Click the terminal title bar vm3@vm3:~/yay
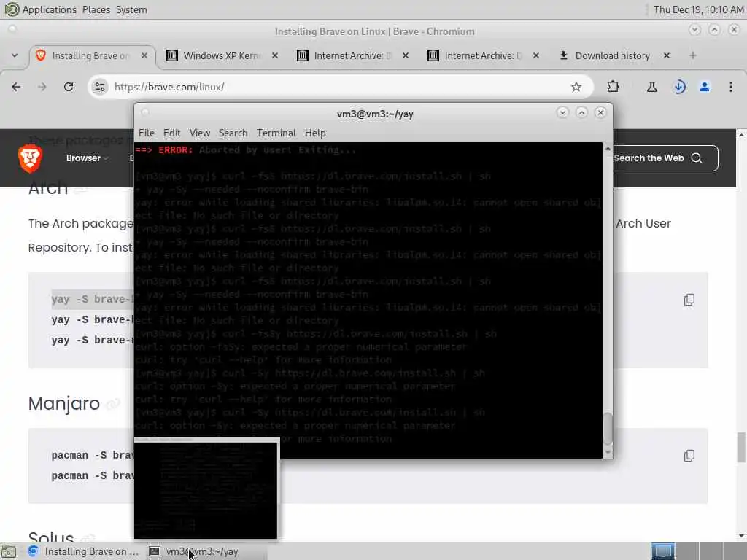 pyautogui.click(x=375, y=114)
